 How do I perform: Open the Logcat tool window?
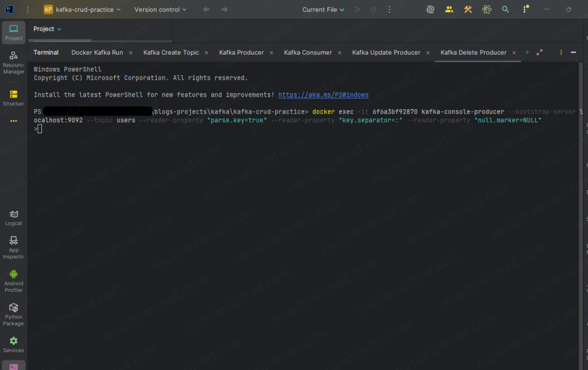[x=14, y=218]
